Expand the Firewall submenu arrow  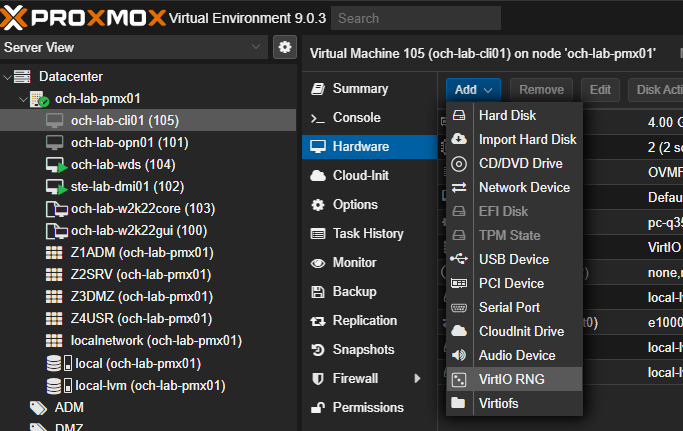coord(417,378)
